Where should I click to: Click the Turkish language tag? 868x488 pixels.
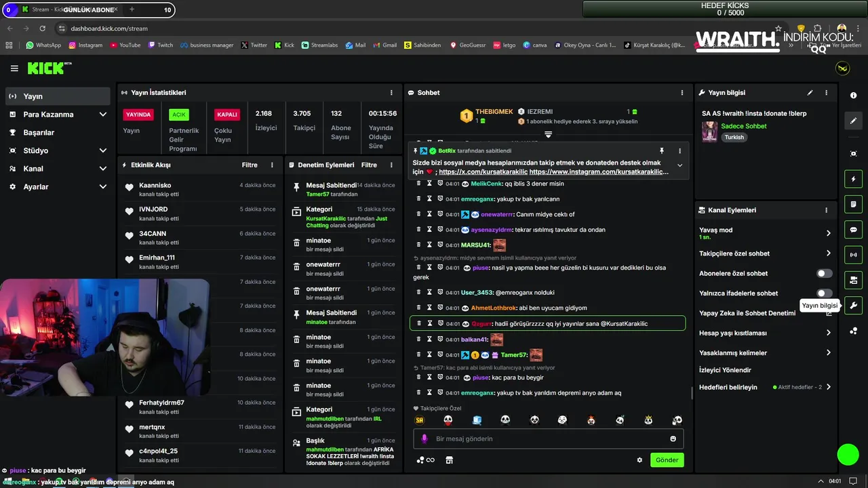point(734,137)
